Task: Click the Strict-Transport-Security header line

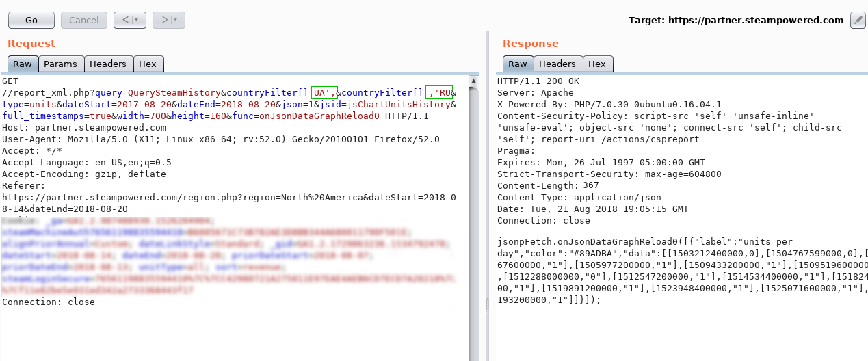Action: pos(609,174)
